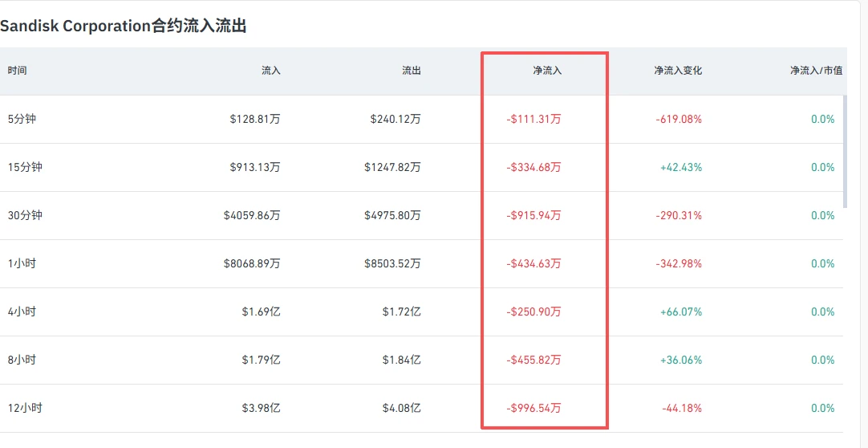868x448 pixels.
Task: Click change value +42.43%
Action: [x=681, y=167]
